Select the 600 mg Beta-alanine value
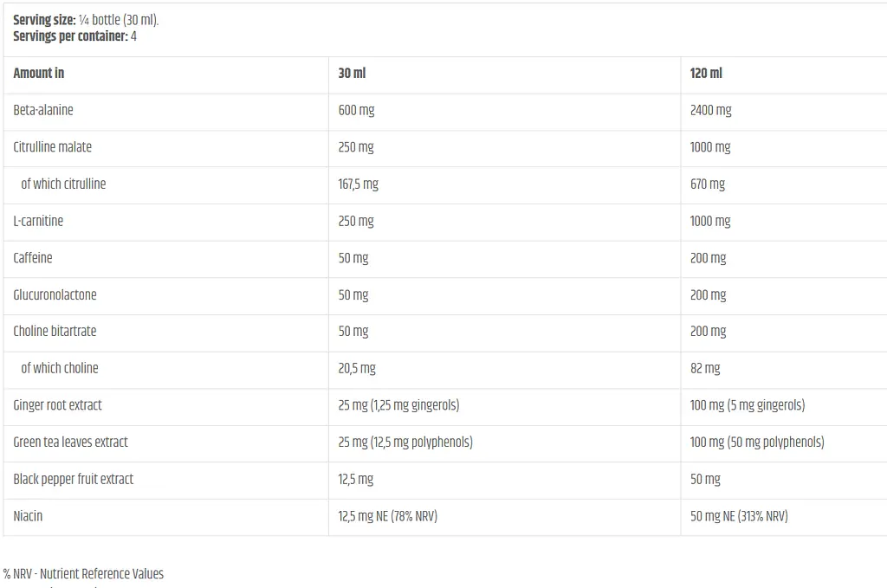The width and height of the screenshot is (887, 588). (356, 110)
